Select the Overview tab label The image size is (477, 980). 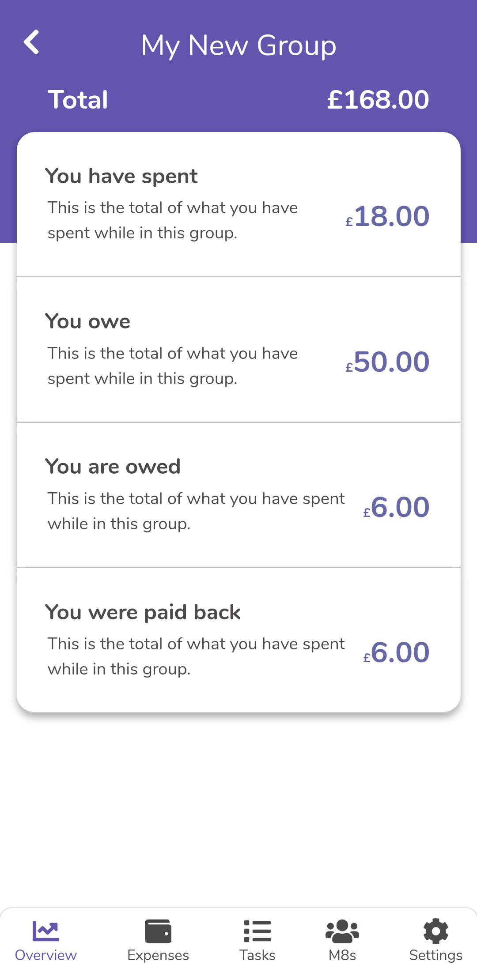click(x=45, y=955)
